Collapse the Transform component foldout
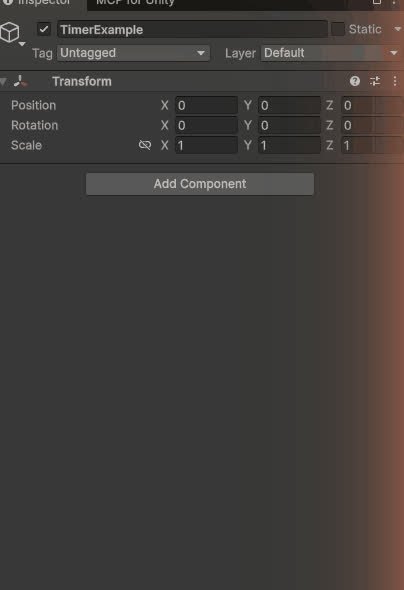The width and height of the screenshot is (404, 590). click(x=3, y=81)
